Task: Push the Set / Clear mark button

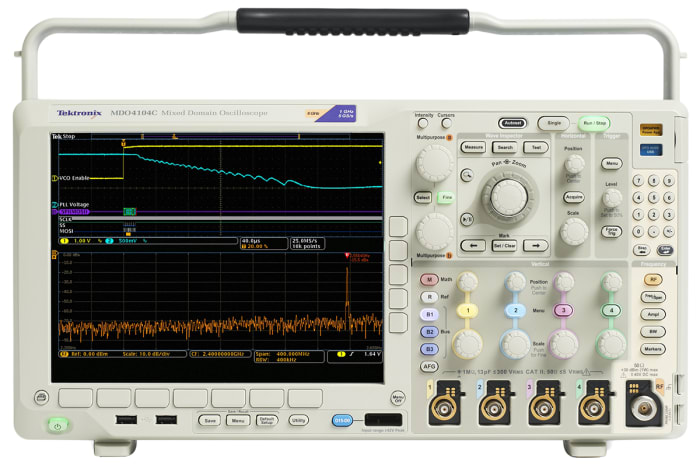Action: [504, 245]
